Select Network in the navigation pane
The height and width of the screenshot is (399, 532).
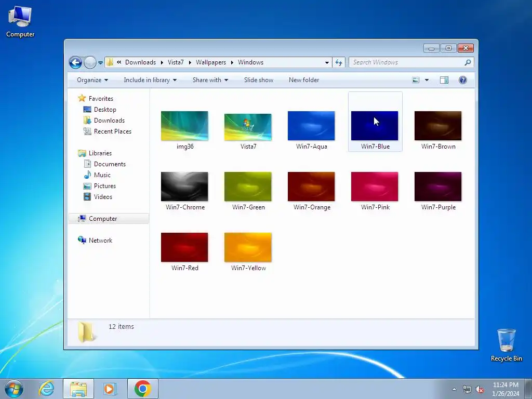click(100, 241)
